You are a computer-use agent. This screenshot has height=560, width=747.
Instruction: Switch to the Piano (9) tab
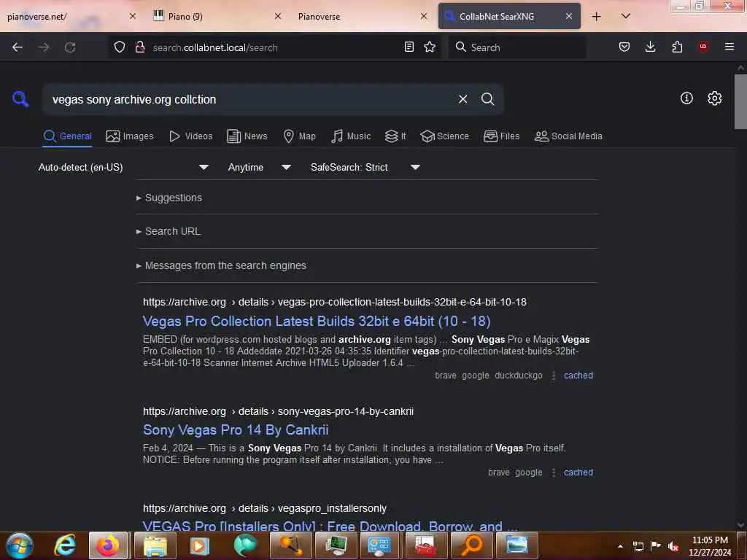click(x=217, y=17)
